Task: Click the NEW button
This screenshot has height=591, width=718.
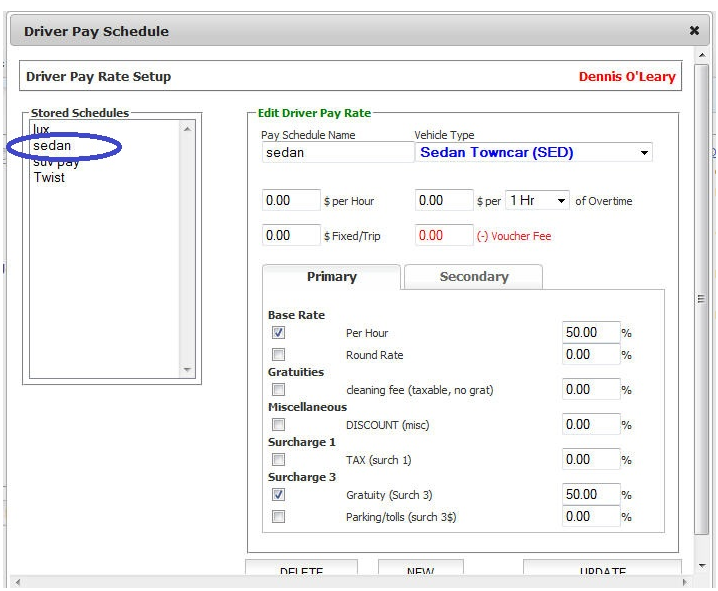Action: (420, 572)
